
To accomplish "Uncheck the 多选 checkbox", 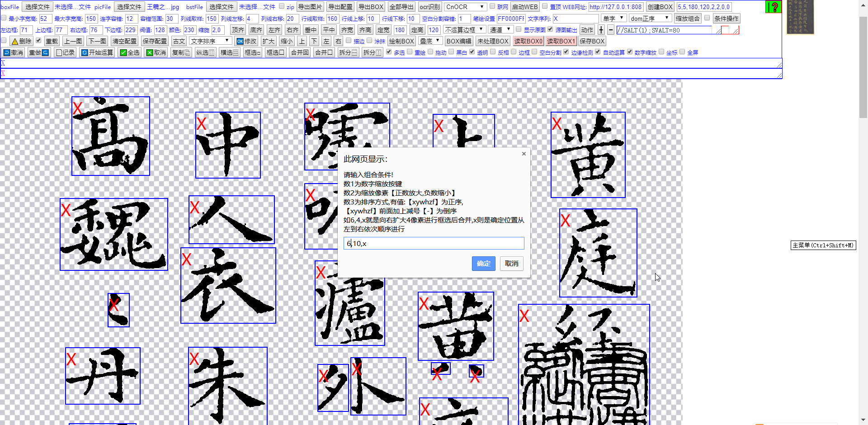I will (389, 52).
